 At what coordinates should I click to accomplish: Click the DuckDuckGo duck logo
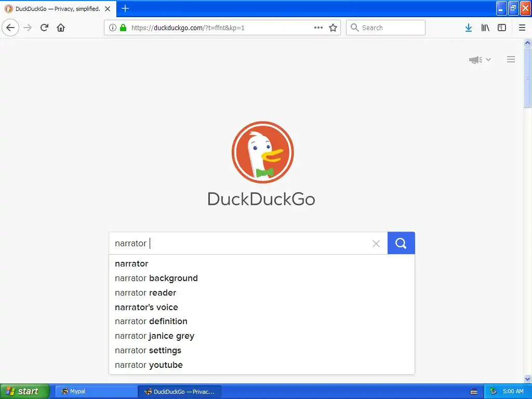(x=262, y=152)
